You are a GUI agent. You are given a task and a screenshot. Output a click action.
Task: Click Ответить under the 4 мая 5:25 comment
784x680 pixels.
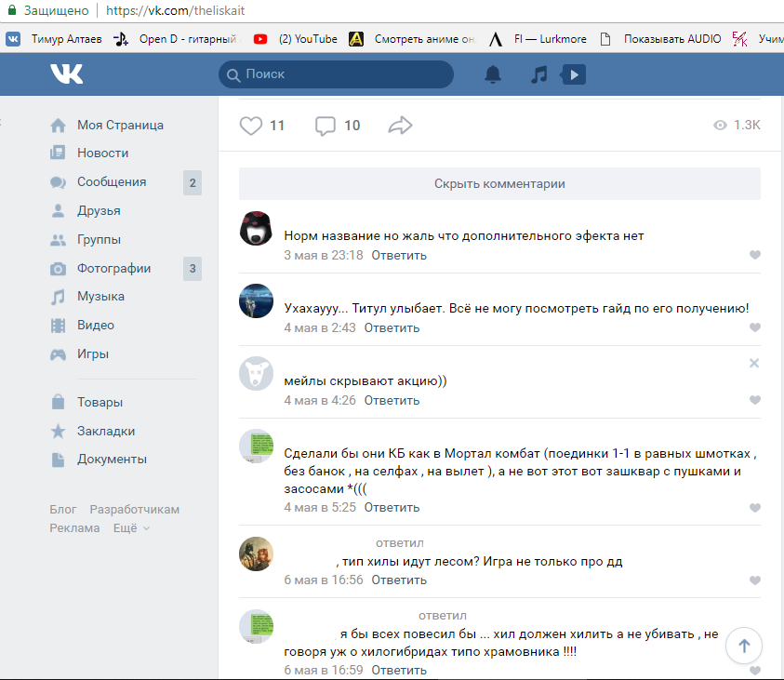(x=392, y=507)
